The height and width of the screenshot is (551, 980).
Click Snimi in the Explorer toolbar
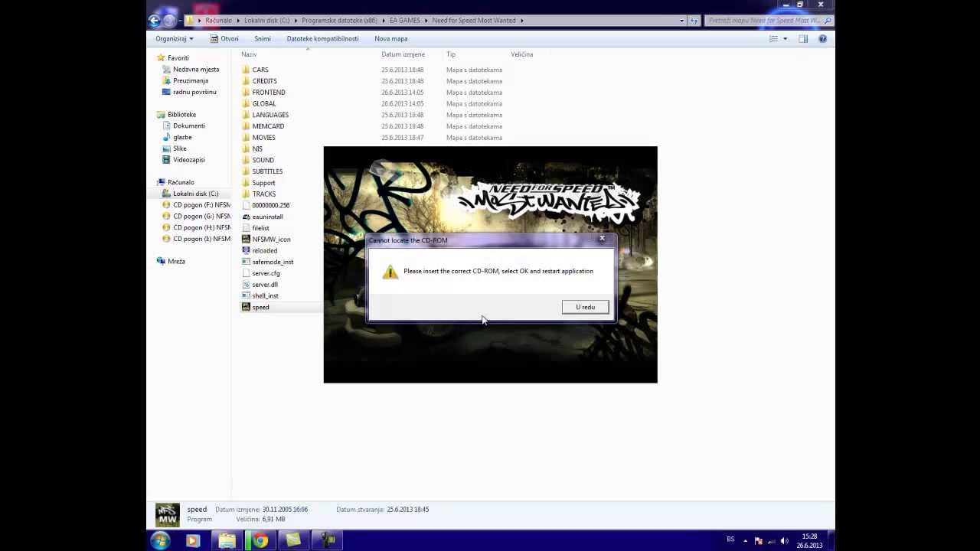point(263,38)
